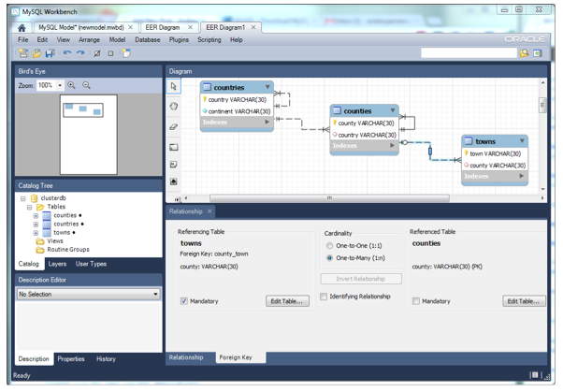Expand Indexes in towns table
Viewport: 563px width, 392px height.
pos(521,176)
